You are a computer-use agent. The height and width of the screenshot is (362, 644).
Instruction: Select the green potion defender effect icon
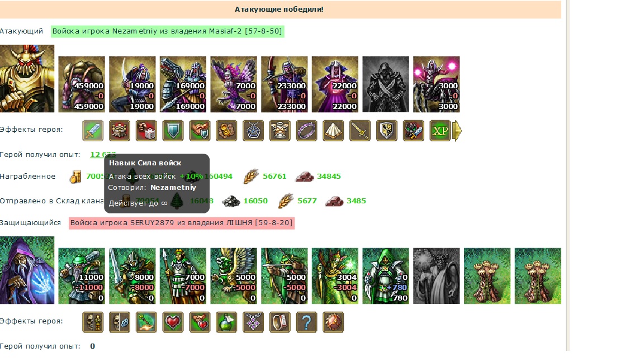tap(226, 322)
